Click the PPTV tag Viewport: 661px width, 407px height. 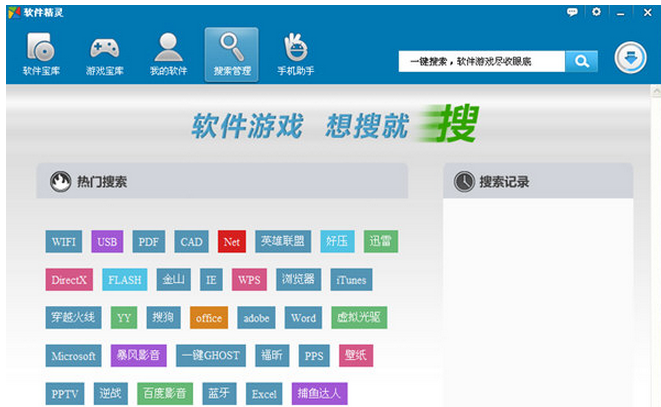[x=65, y=394]
